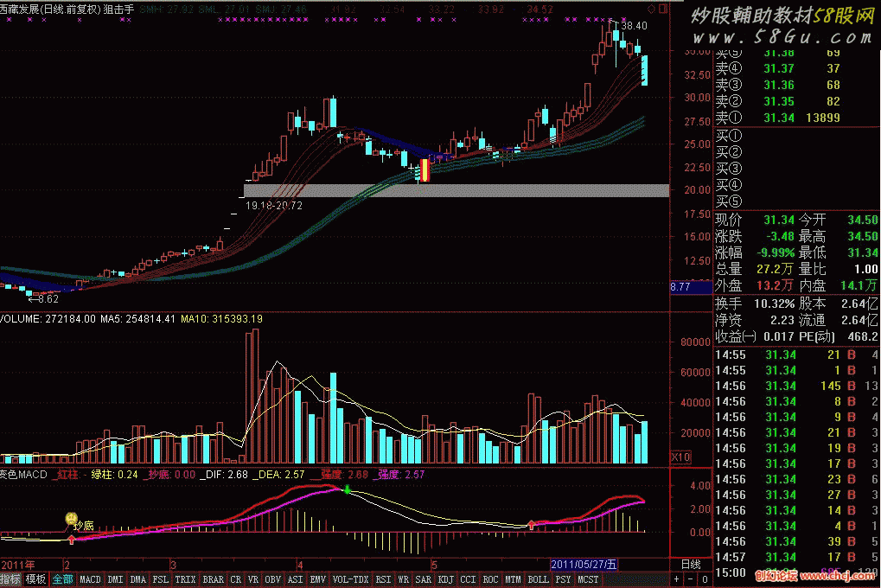Select the PSY indicator tab
881x588 pixels.
coord(563,579)
